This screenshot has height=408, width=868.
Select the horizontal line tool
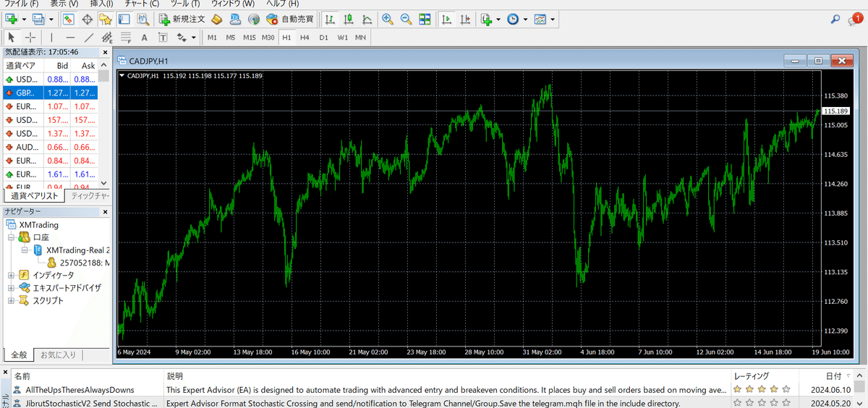point(70,37)
